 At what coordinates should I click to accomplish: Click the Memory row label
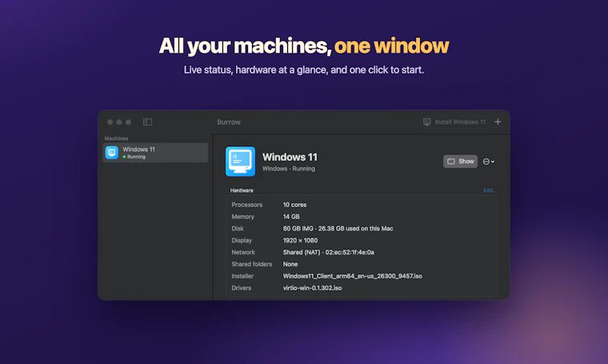(x=242, y=217)
